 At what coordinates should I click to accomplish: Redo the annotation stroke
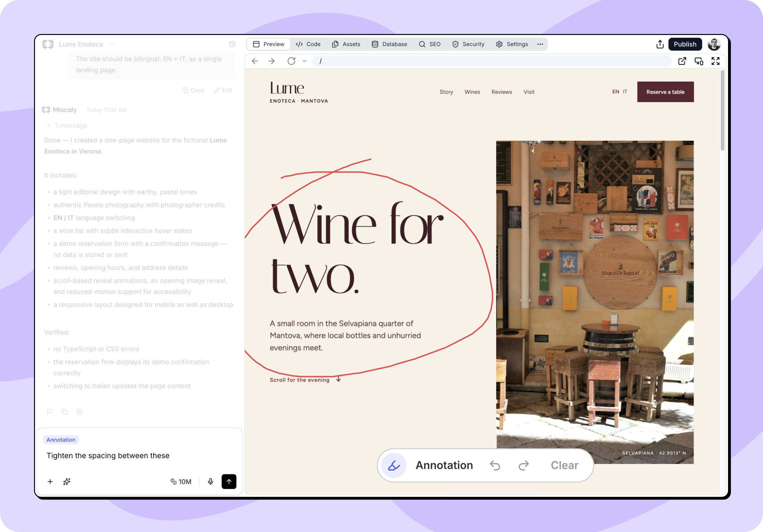(x=524, y=465)
